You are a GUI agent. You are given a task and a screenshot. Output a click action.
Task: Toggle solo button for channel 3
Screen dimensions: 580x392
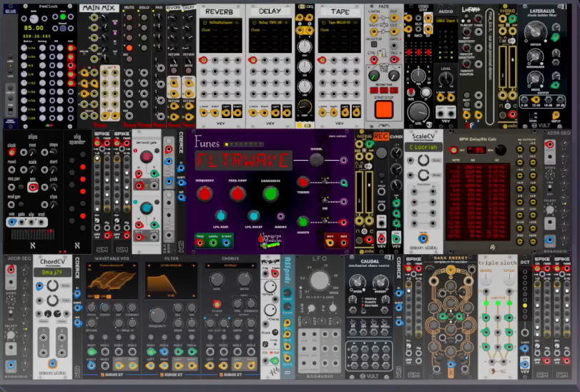tap(144, 37)
